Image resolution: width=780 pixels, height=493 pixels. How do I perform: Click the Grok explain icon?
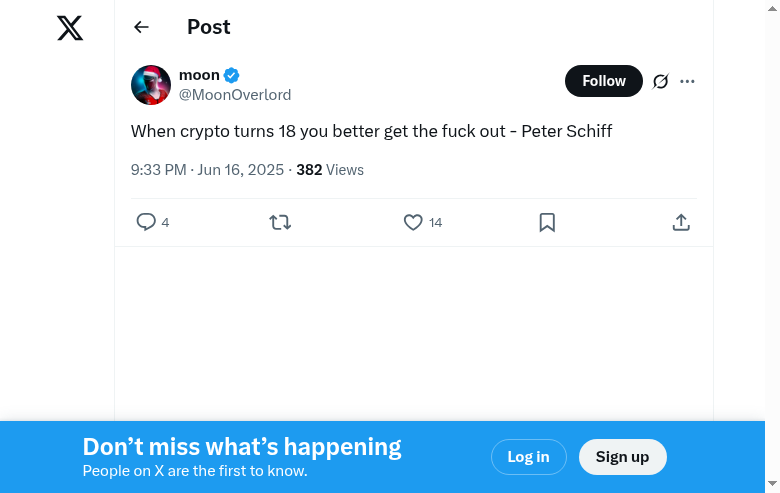point(660,81)
